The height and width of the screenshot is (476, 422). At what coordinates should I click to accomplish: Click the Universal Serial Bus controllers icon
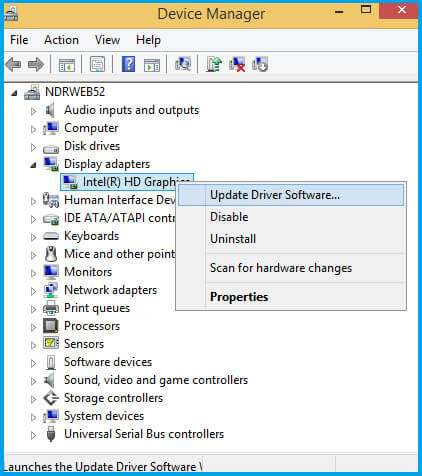pyautogui.click(x=51, y=434)
